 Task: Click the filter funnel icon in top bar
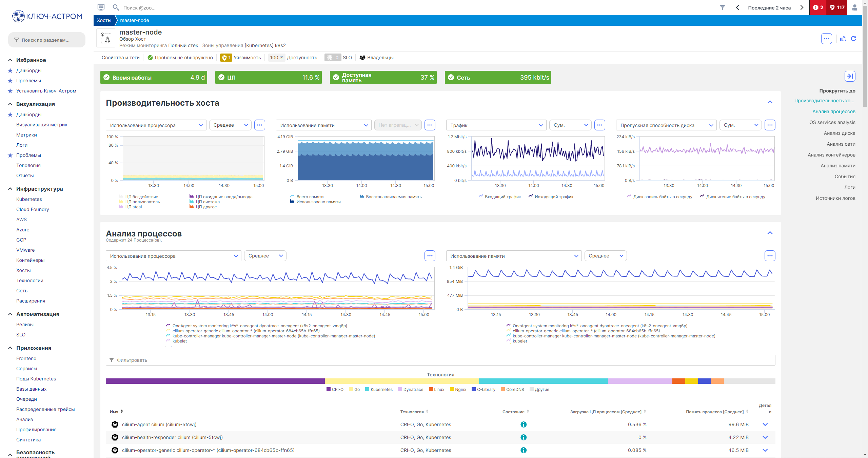[x=723, y=7]
